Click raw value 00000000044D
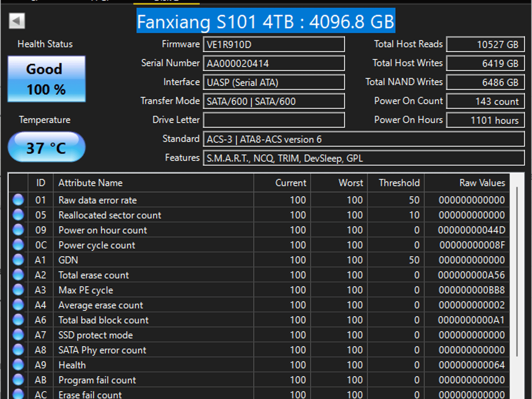The height and width of the screenshot is (399, 532). pos(471,230)
